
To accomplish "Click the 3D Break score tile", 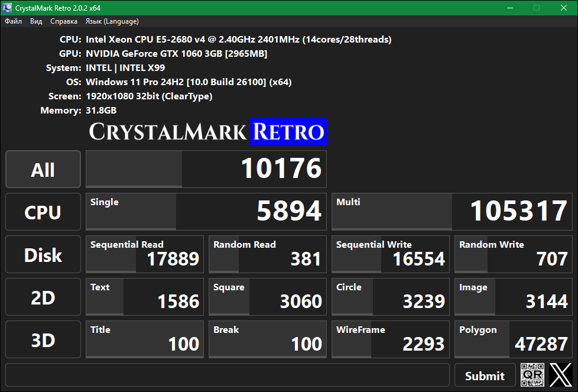I will tap(268, 339).
